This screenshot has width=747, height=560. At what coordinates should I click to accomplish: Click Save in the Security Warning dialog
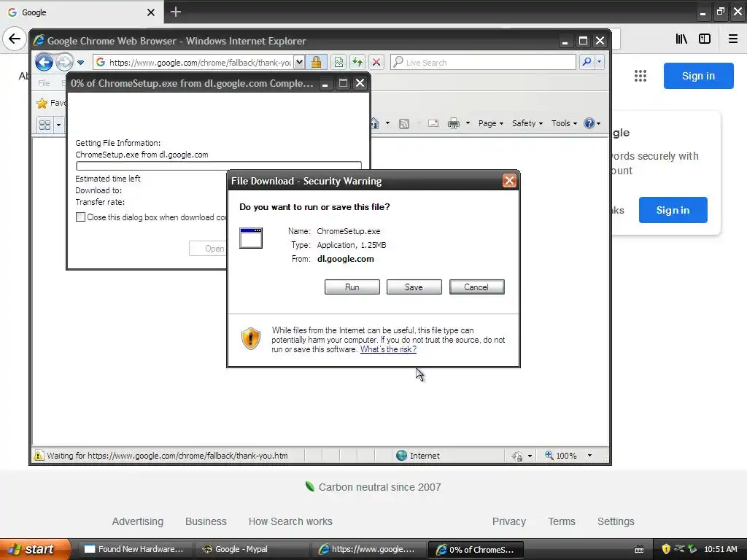click(x=414, y=287)
